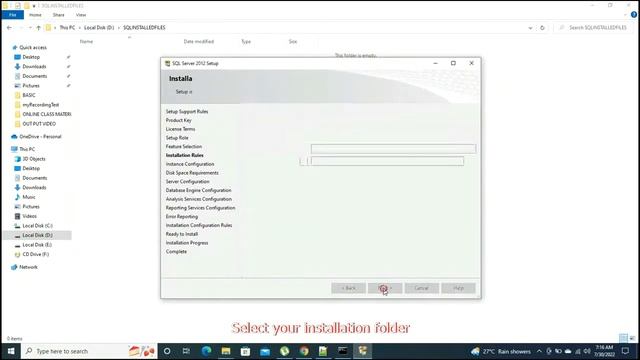
Task: Open the Mail app on the taskbar
Action: pos(265,351)
